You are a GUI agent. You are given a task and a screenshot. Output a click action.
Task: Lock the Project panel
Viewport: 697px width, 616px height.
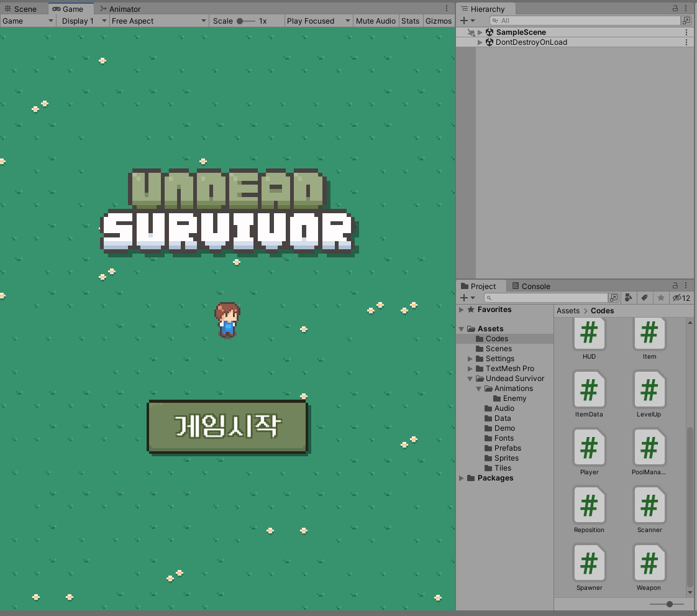pyautogui.click(x=675, y=285)
